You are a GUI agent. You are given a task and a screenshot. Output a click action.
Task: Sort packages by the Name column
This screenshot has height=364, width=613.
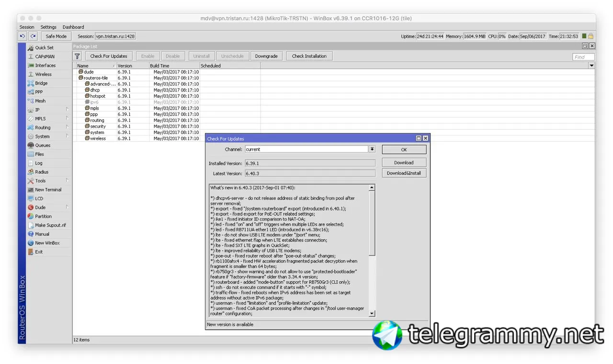click(x=96, y=66)
